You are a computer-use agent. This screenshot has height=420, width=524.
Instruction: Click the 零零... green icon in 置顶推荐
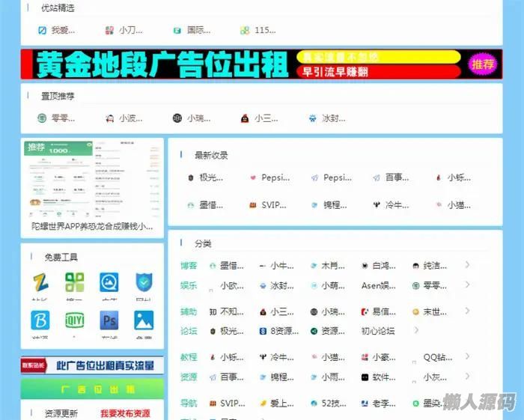coord(42,118)
